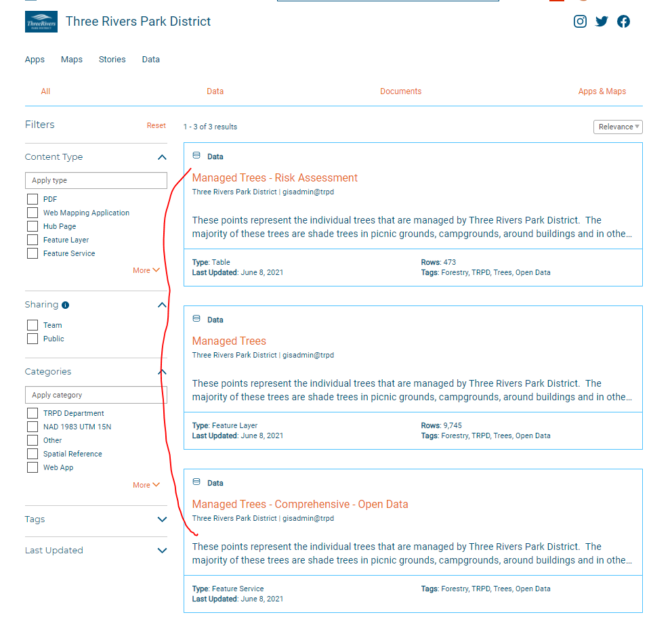Click Tags text on the Risk Assessment card
Viewport: 672px width, 617px height.
[486, 272]
